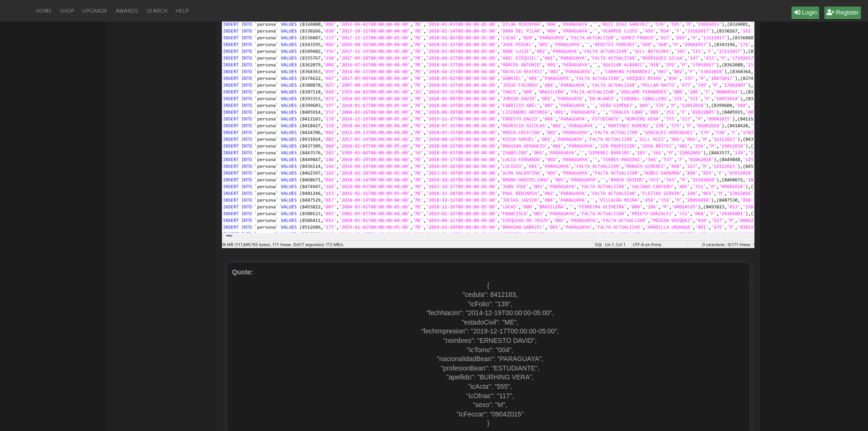Open the HOME navigation link
868x431 pixels.
point(44,11)
